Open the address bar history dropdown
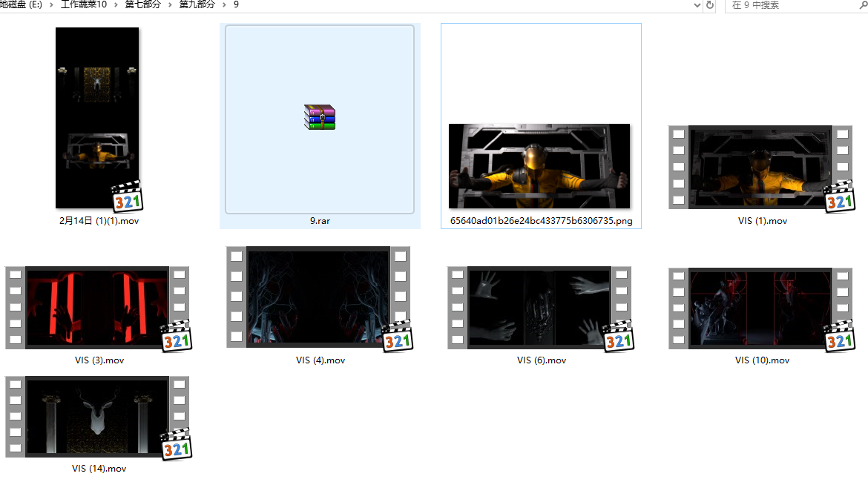The image size is (868, 482). [x=697, y=5]
